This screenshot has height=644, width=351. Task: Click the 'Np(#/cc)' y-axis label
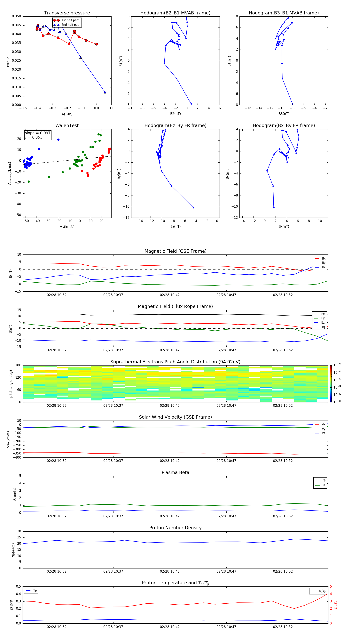[x=13, y=550]
